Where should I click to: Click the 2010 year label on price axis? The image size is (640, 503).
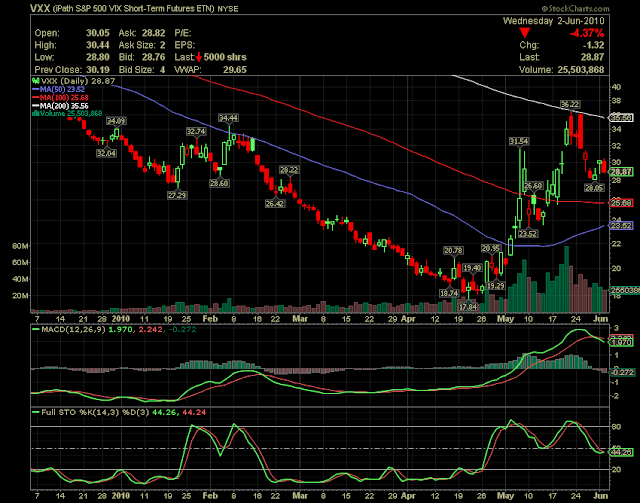pyautogui.click(x=121, y=319)
